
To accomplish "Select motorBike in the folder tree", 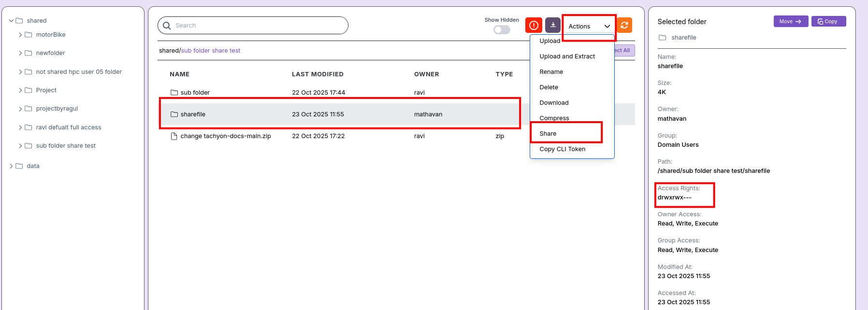I will [x=51, y=35].
